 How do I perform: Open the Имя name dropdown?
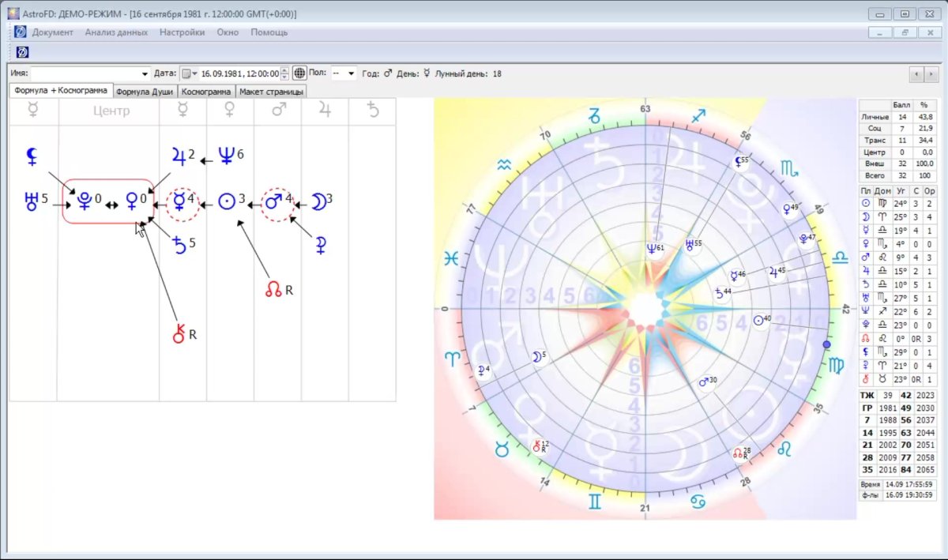coord(145,73)
